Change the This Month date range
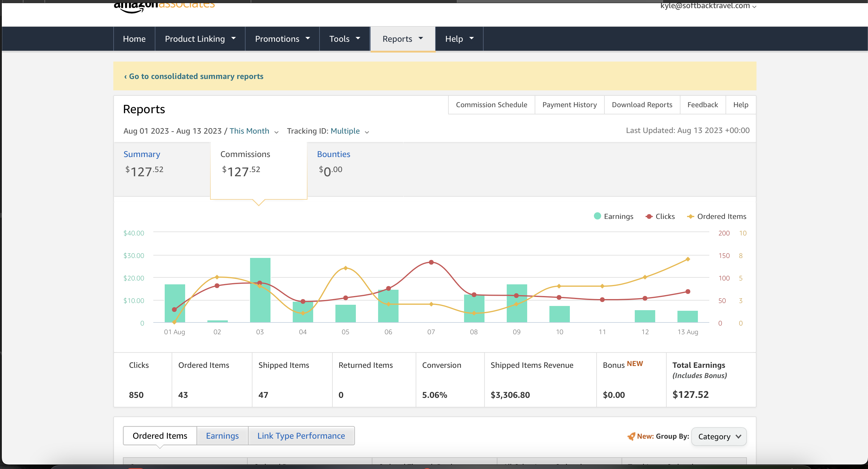Viewport: 868px width, 469px height. click(x=254, y=131)
